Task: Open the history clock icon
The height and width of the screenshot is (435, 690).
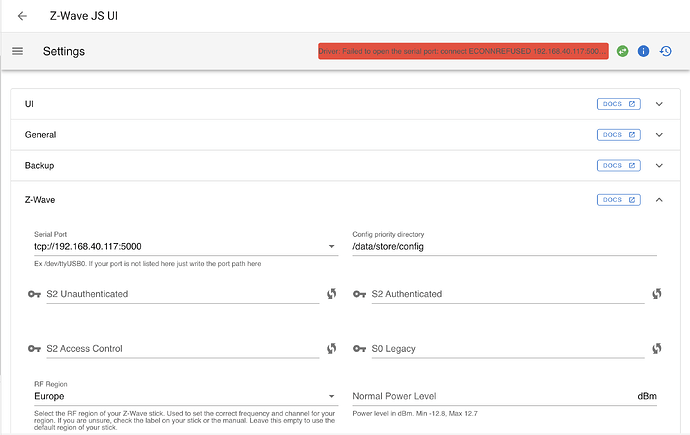Action: tap(665, 51)
